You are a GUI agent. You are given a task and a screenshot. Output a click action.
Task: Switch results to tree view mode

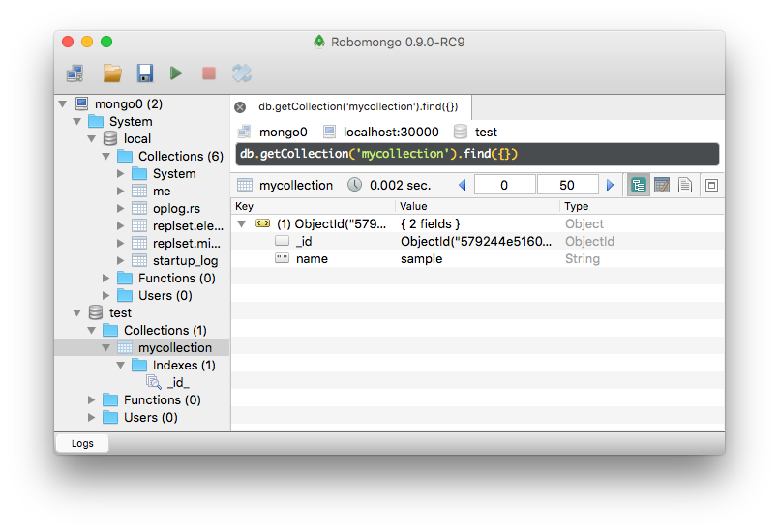639,186
